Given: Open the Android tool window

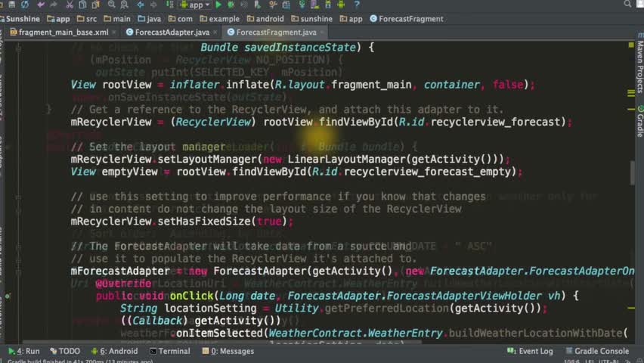Looking at the screenshot, I should click(115, 351).
